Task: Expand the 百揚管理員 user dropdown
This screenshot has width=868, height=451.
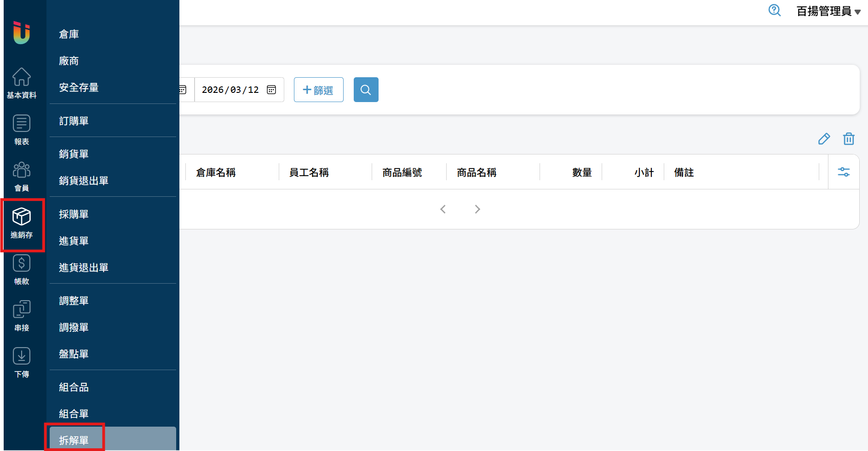Action: pos(828,11)
